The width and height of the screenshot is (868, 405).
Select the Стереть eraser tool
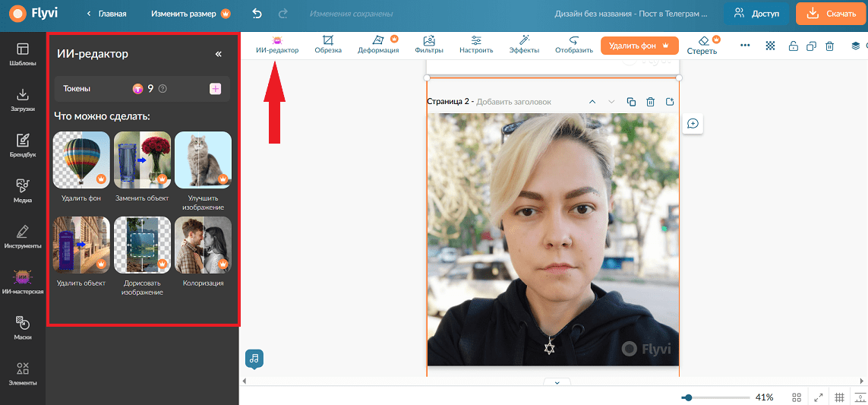click(x=702, y=46)
